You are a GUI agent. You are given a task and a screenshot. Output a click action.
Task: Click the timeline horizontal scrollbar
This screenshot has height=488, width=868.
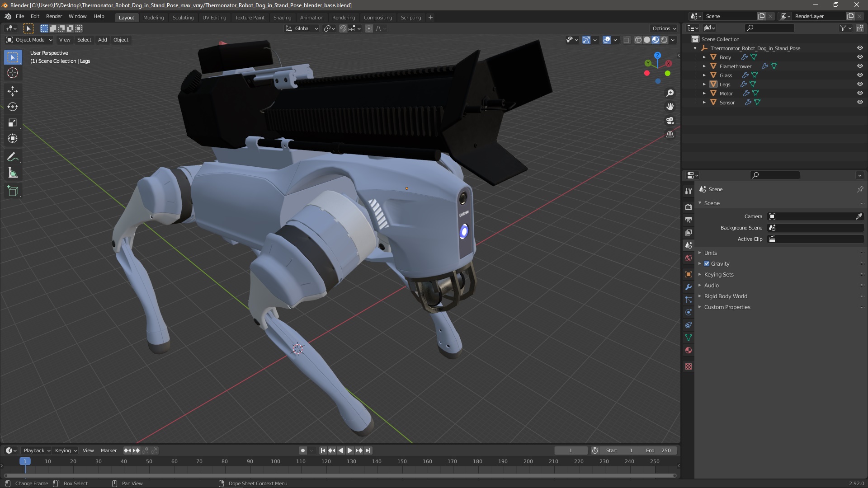click(x=340, y=475)
